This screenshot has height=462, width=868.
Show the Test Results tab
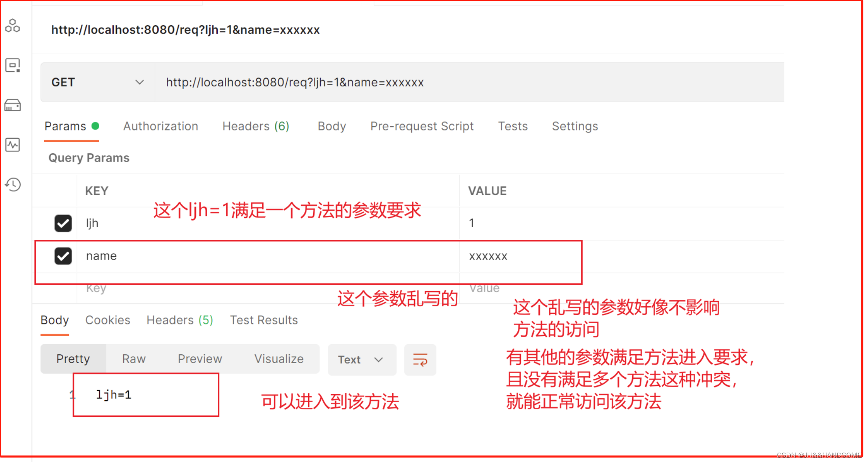(x=264, y=320)
